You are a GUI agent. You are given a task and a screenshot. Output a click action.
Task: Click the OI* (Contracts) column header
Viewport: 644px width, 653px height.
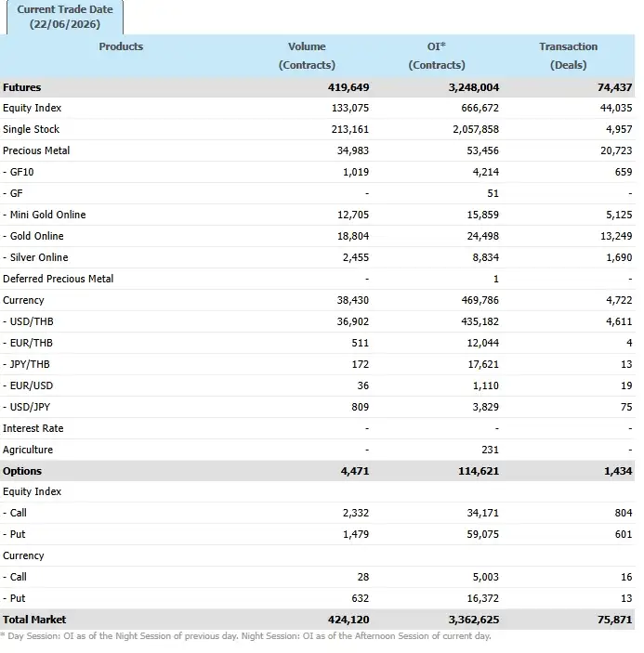coord(437,56)
